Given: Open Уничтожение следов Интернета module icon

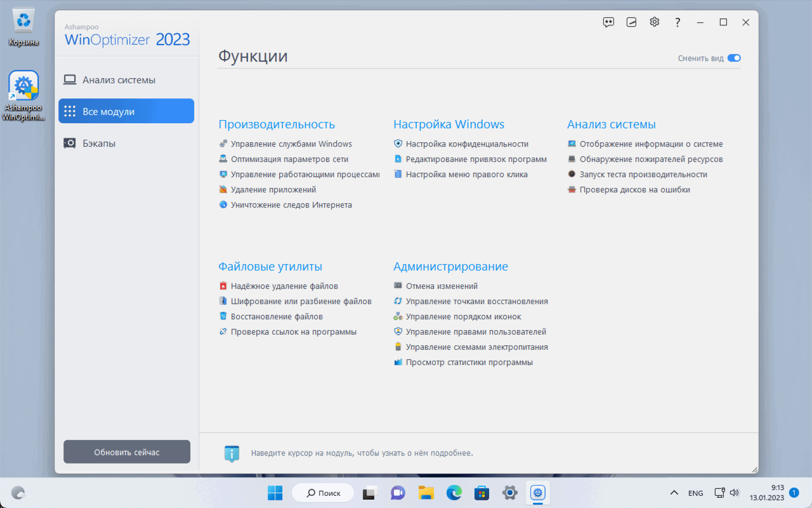Looking at the screenshot, I should tap(223, 205).
